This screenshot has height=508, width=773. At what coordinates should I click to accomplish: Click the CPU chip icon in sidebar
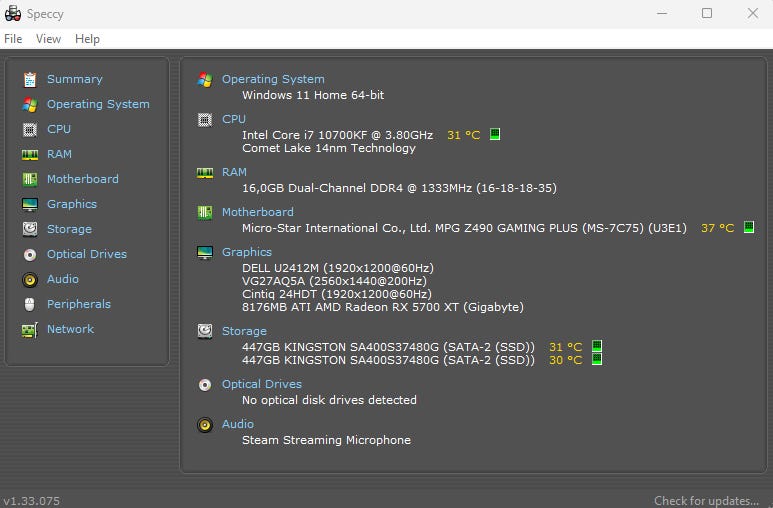coord(30,130)
